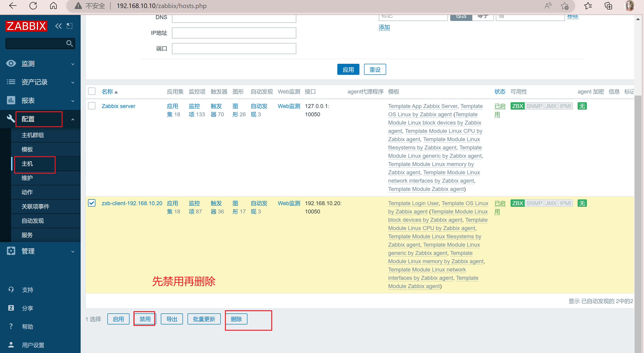Click the sidebar search magnifier icon
The image size is (644, 353).
click(70, 44)
